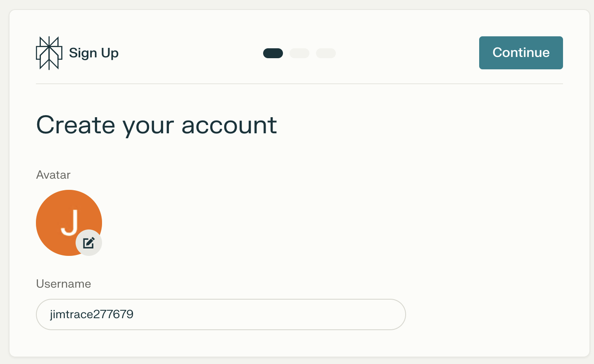Screen dimensions: 594x364
Task: Click the white letter J in avatar
Action: [70, 223]
